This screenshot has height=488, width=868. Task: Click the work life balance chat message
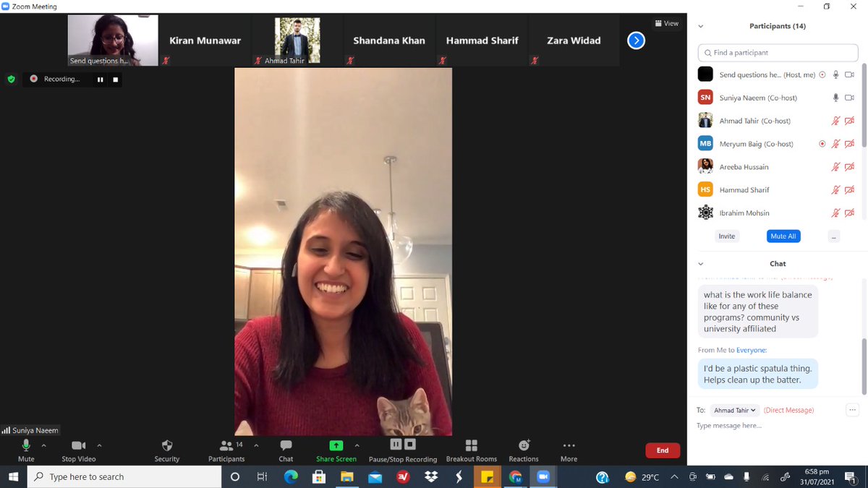[x=758, y=312]
